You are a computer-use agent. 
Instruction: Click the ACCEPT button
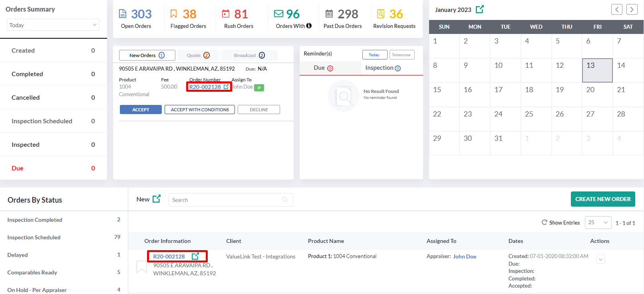141,110
